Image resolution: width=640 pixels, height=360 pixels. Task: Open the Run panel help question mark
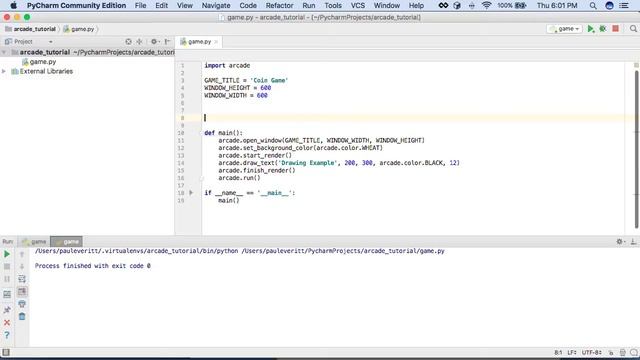click(x=7, y=335)
